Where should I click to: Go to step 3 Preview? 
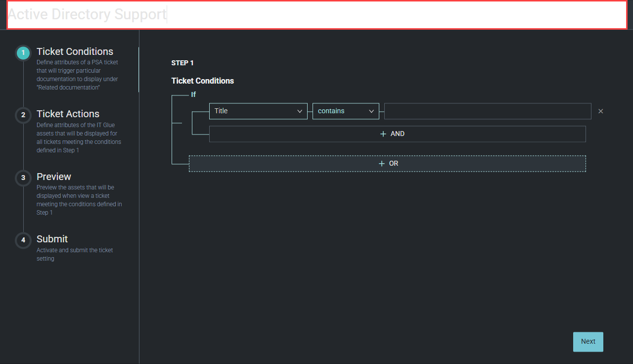pos(54,177)
